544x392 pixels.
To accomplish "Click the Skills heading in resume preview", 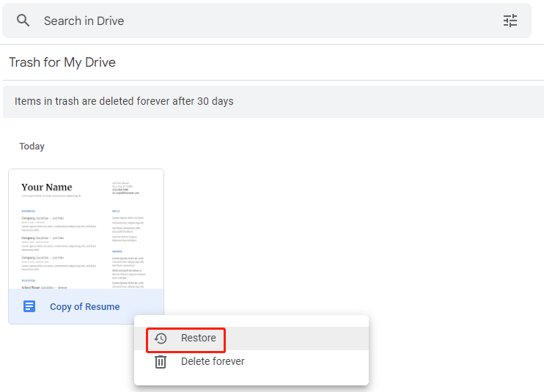I will 115,210.
